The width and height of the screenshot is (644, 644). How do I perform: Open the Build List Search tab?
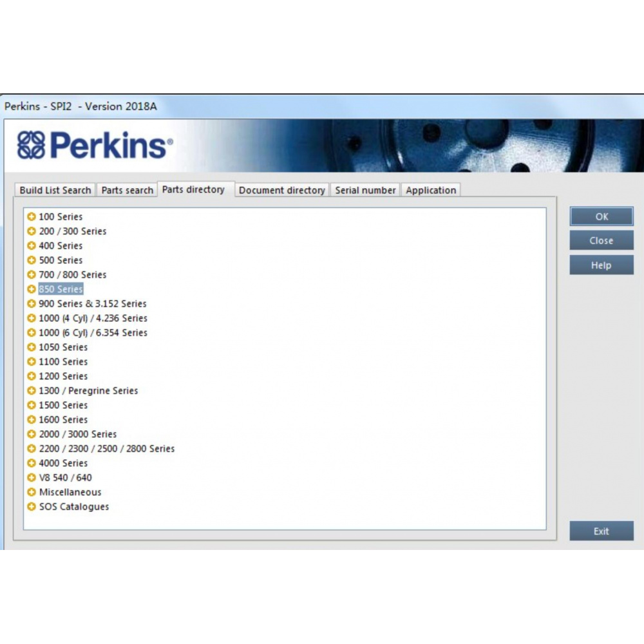click(55, 190)
